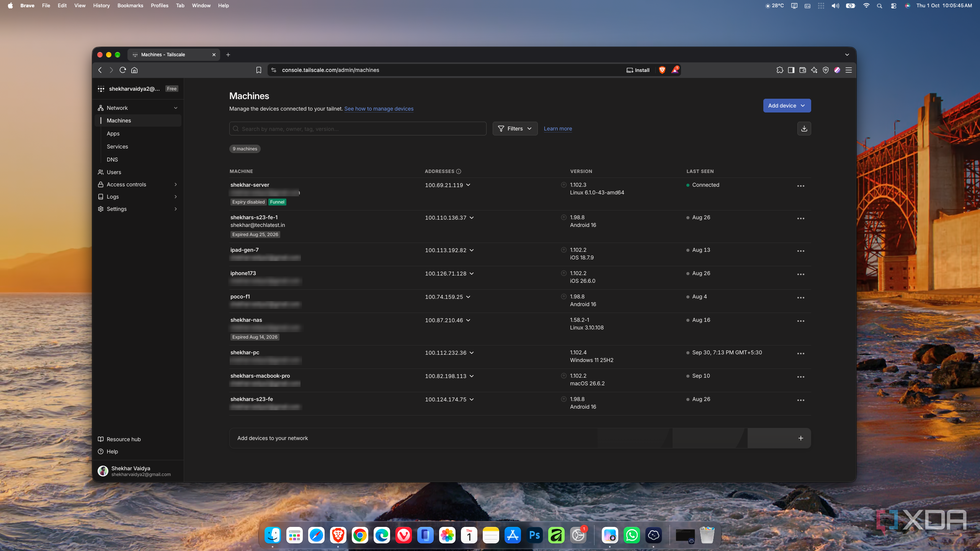Open the Extensions puzzle icon
980x551 pixels.
[x=780, y=70]
